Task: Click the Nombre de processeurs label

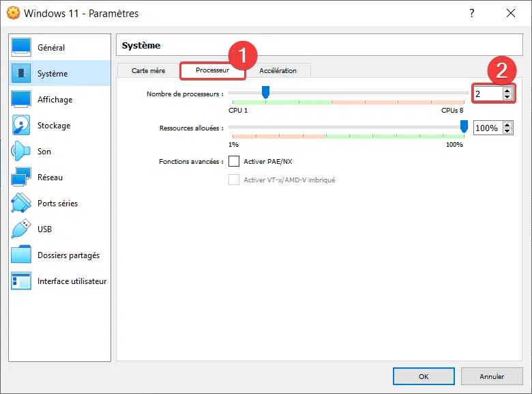Action: tap(185, 94)
